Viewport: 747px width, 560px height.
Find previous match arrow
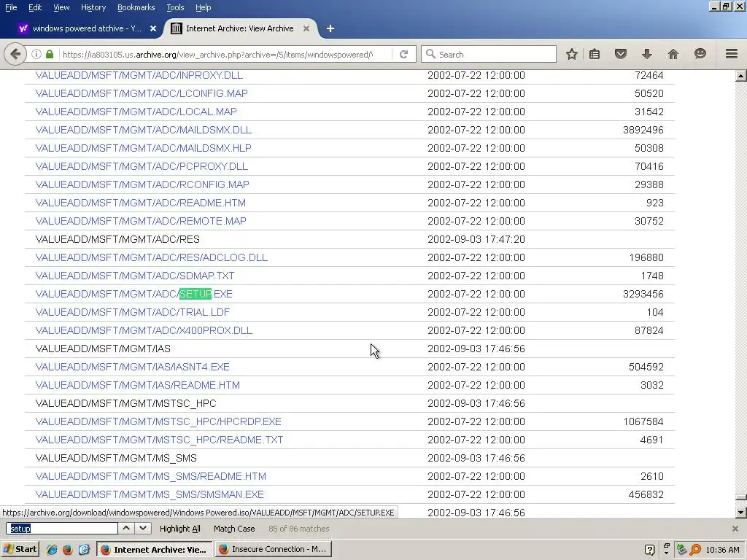click(126, 528)
